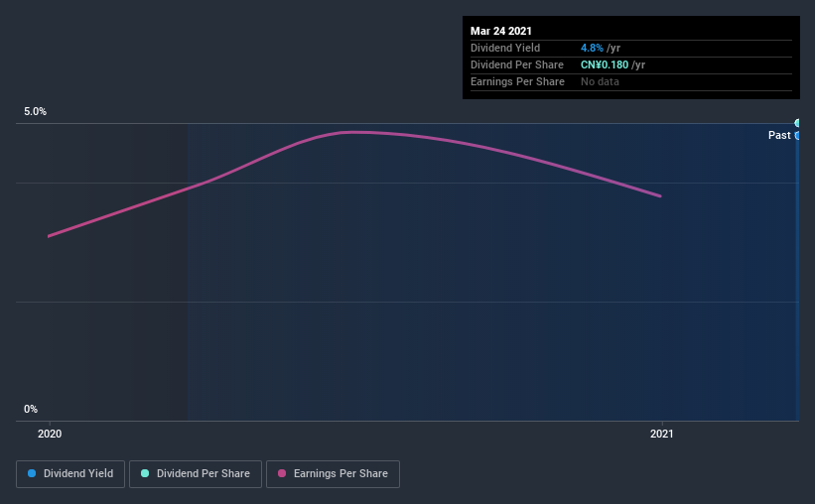
Task: Click the Mar 24 2021 tooltip date
Action: tap(501, 31)
